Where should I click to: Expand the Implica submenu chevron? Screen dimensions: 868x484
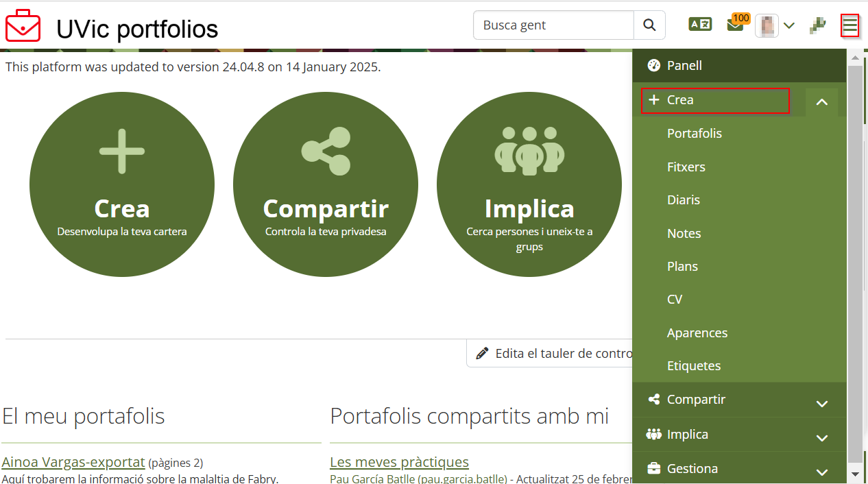(822, 437)
